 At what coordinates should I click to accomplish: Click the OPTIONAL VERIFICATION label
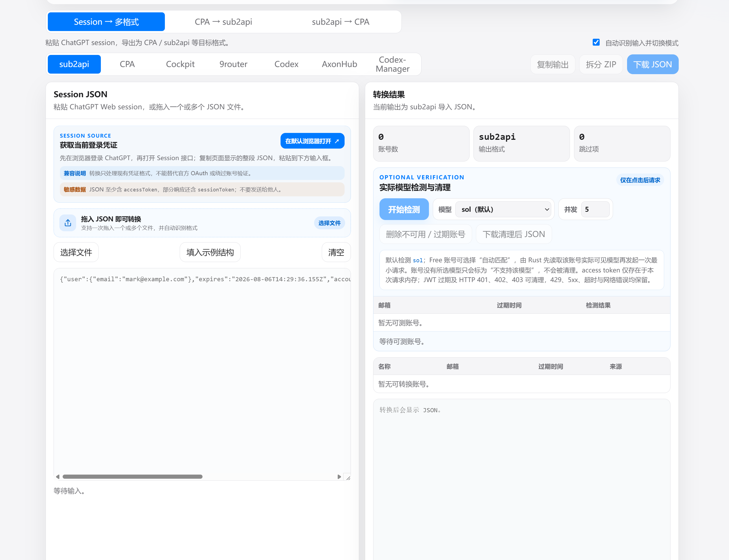(x=422, y=177)
